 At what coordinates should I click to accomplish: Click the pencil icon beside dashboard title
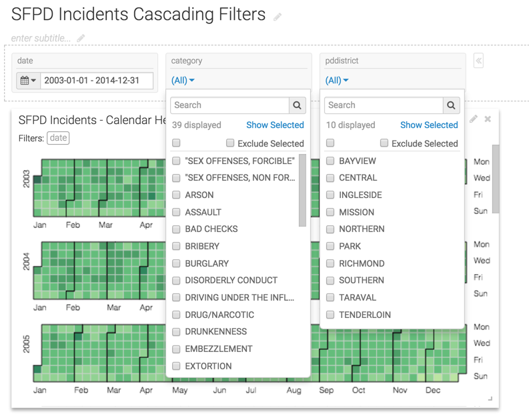point(278,17)
